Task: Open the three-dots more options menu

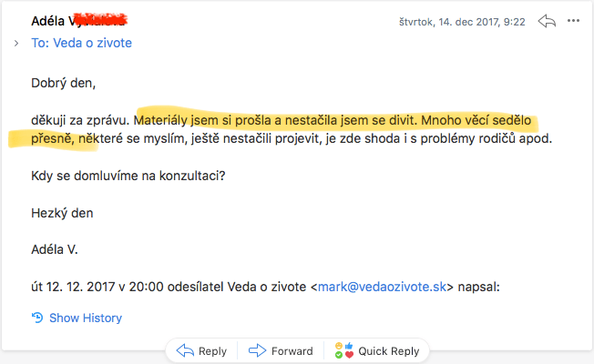Action: coord(573,20)
